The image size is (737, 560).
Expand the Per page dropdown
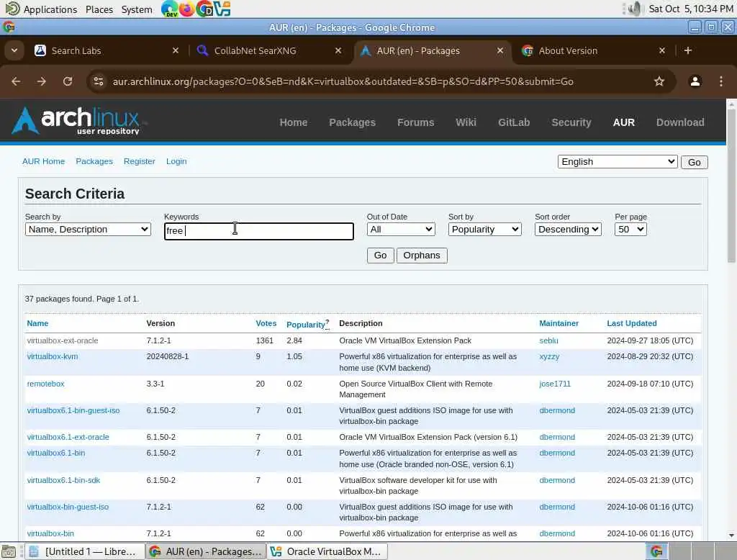click(630, 229)
